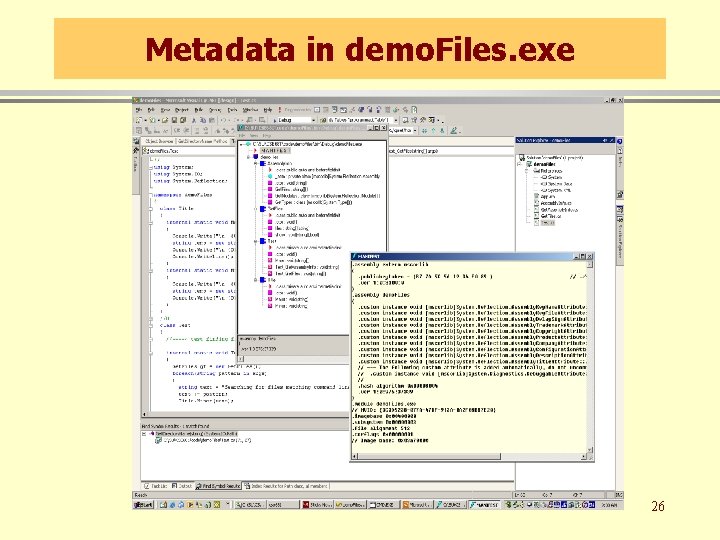This screenshot has width=720, height=540.
Task: Select System.Data reference in Solution Explorer
Action: coord(559,184)
